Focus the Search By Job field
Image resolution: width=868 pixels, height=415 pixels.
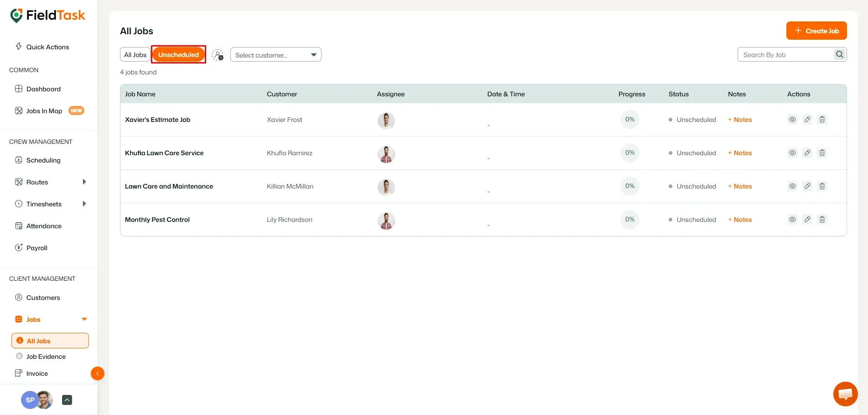785,55
